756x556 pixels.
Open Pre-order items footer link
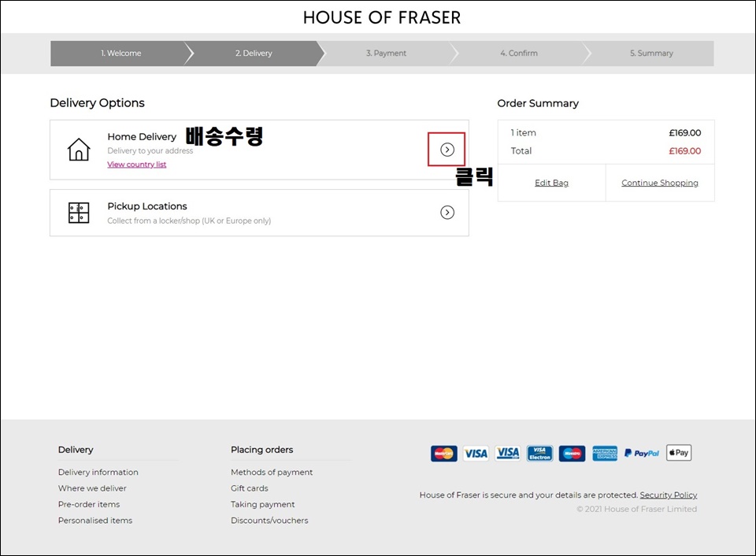[89, 504]
